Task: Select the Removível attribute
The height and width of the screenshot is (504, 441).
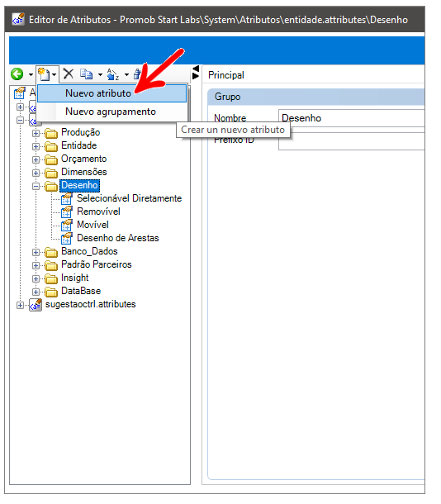Action: 98,212
